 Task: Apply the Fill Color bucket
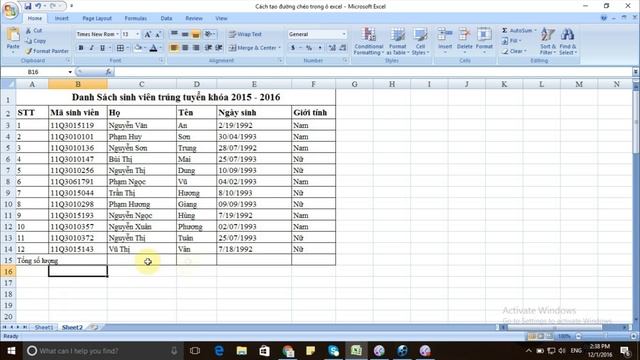(x=138, y=48)
